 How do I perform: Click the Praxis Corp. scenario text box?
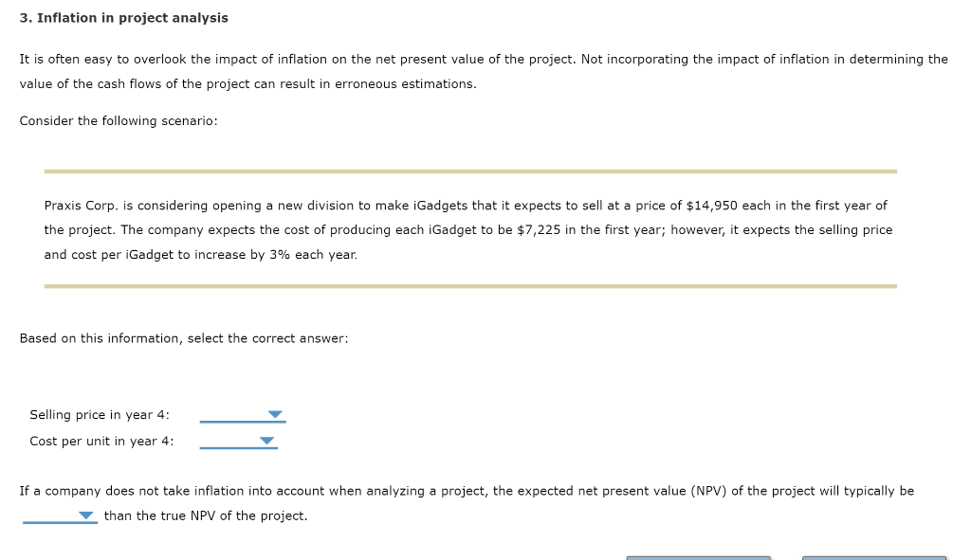coord(468,229)
